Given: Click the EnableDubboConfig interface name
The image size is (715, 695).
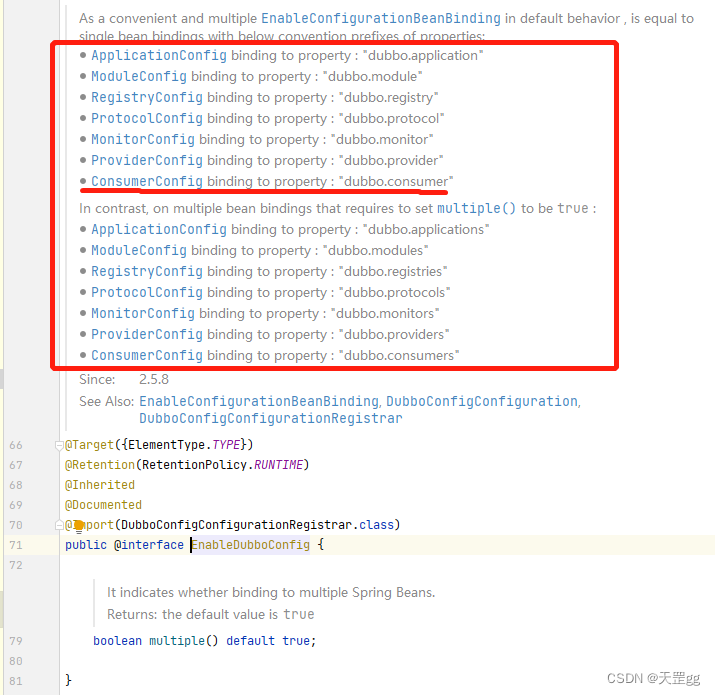Looking at the screenshot, I should [x=250, y=545].
